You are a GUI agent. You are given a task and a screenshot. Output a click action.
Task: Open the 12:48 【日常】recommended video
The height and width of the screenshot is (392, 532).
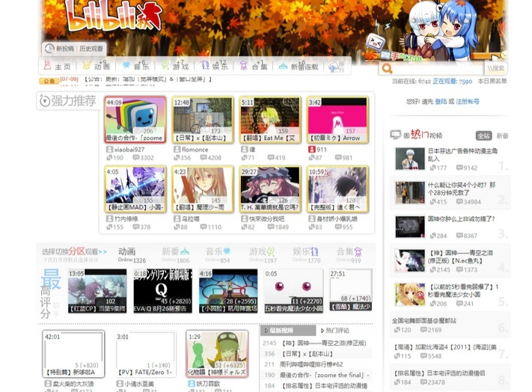[x=203, y=120]
